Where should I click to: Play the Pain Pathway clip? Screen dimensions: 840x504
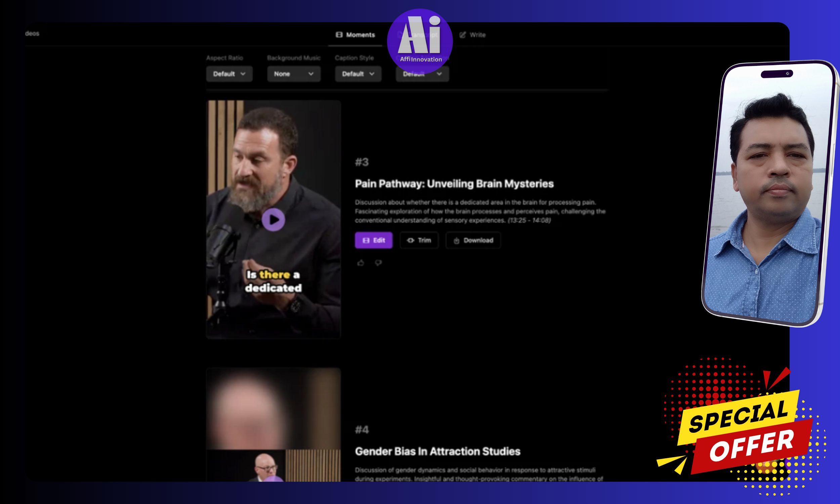273,220
